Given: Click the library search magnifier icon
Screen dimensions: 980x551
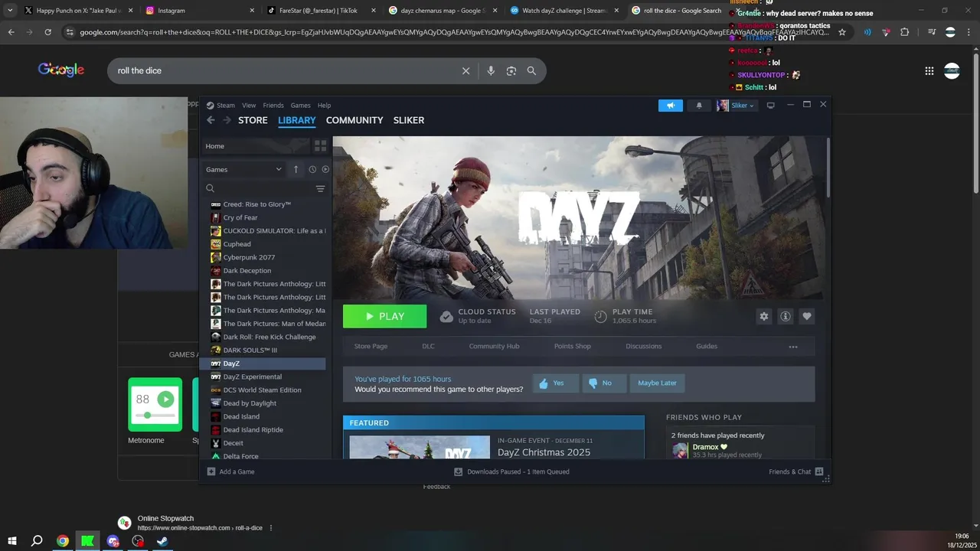Looking at the screenshot, I should [211, 188].
